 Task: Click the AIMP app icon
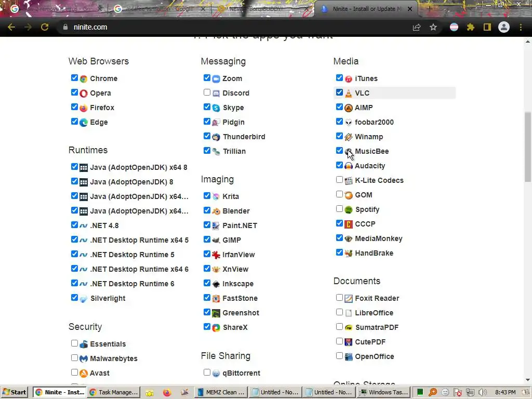tap(349, 108)
